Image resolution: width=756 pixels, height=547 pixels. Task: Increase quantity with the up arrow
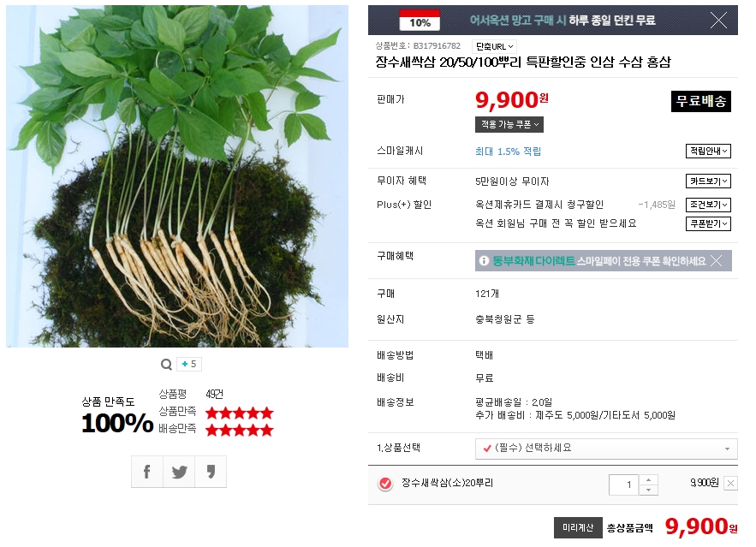tap(648, 480)
